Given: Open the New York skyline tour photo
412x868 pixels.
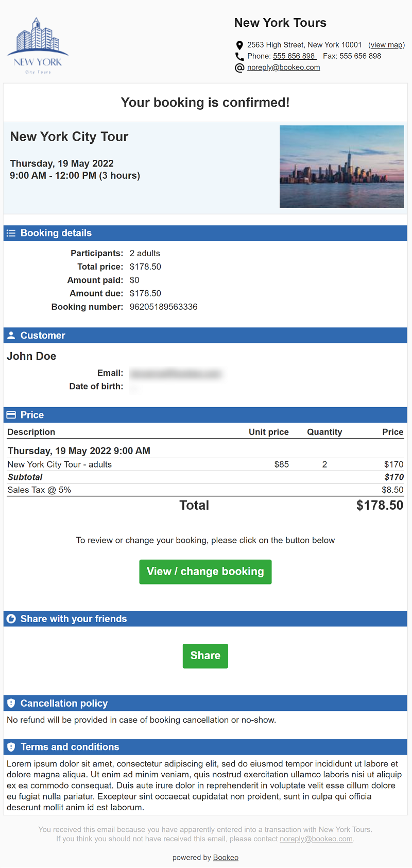Looking at the screenshot, I should coord(342,167).
